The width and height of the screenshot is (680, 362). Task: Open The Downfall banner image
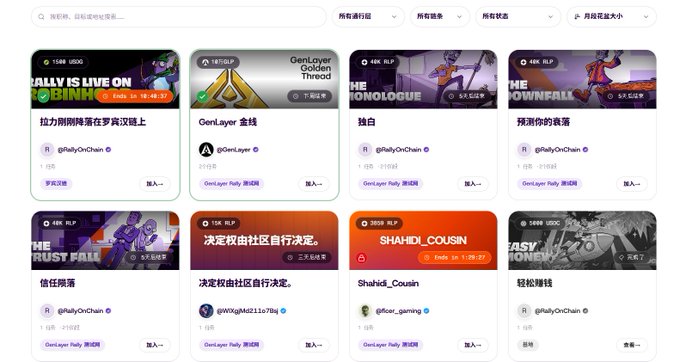tap(582, 79)
